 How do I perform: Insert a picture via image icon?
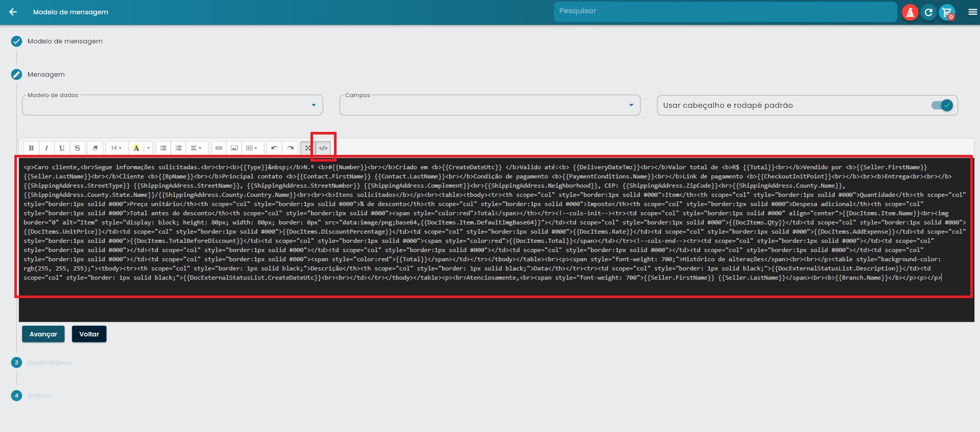234,148
